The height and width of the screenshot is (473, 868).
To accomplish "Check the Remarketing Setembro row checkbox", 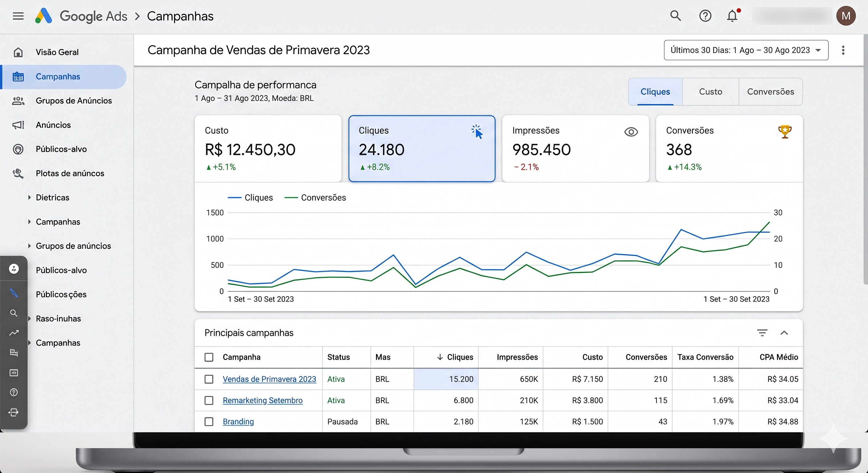I will coord(209,401).
